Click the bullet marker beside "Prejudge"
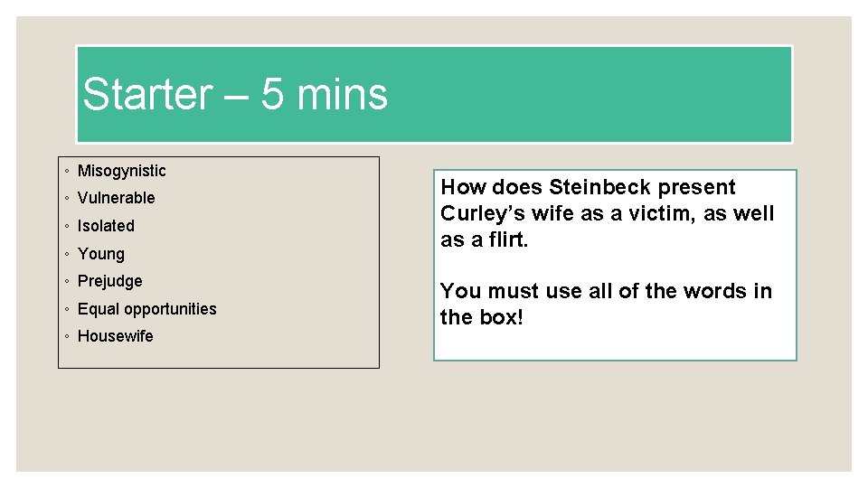 point(68,281)
